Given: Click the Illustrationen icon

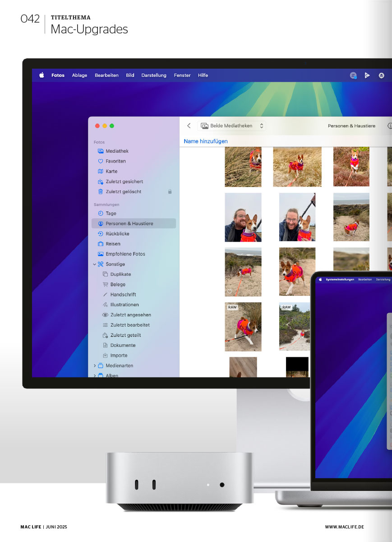Looking at the screenshot, I should coord(105,305).
